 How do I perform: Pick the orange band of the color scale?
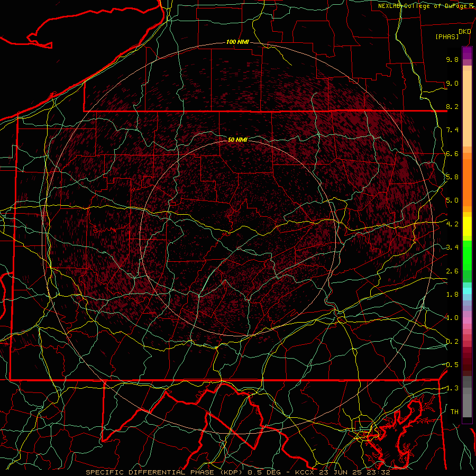tap(467, 182)
